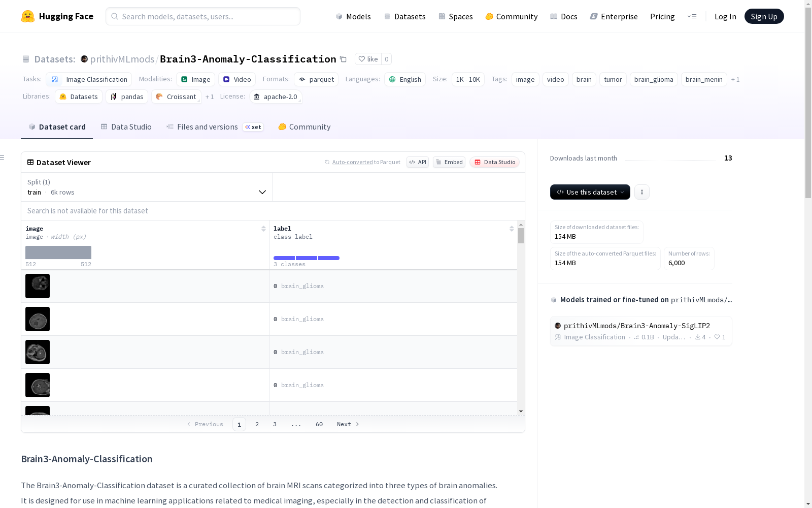Select the Datasets library tag

pyautogui.click(x=79, y=97)
